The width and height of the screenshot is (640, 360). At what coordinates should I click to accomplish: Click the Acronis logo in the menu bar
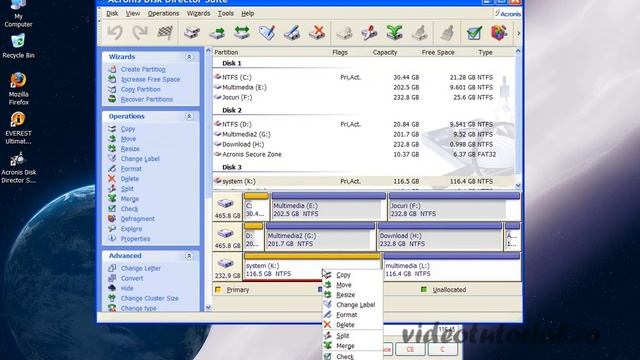click(x=508, y=13)
